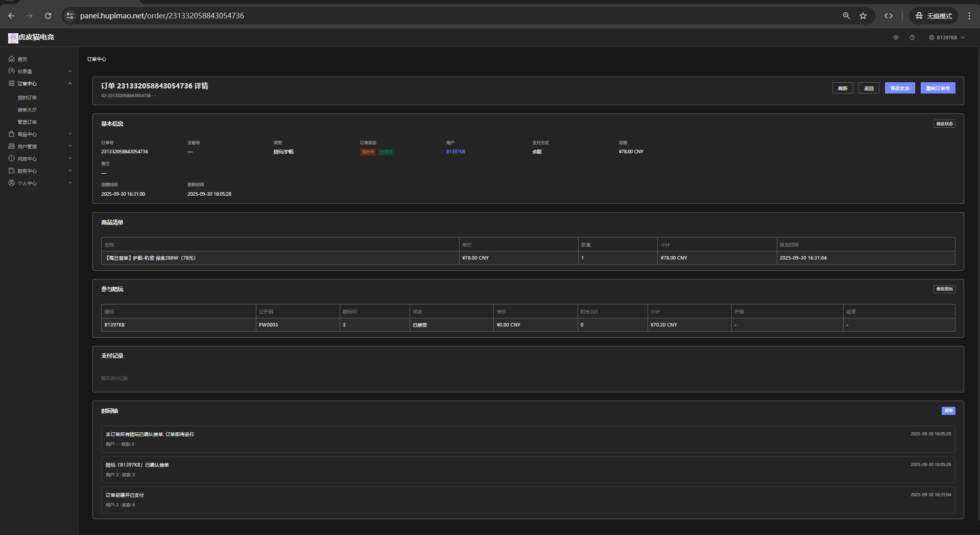Go to 接单大厅 in sidebar
This screenshot has width=980, height=535.
[x=27, y=110]
